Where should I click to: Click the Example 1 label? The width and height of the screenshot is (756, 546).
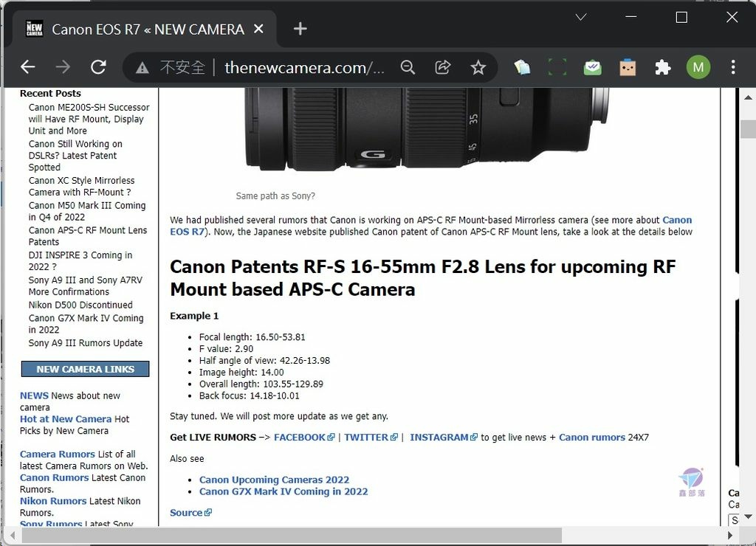click(x=194, y=316)
